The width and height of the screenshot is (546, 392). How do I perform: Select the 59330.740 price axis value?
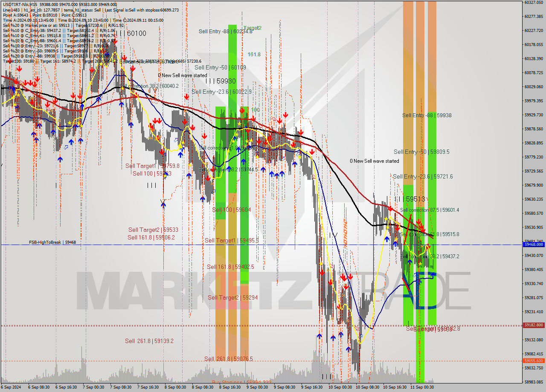click(534, 283)
